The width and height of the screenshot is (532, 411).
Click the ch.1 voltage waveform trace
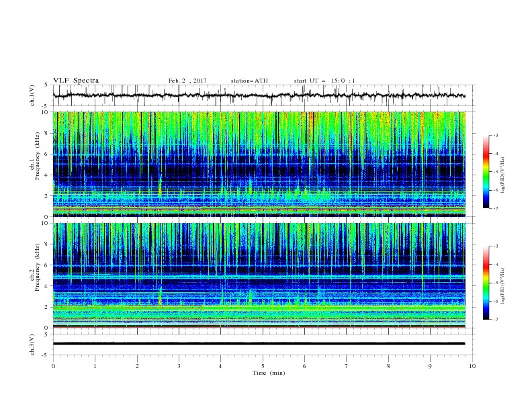coord(259,95)
